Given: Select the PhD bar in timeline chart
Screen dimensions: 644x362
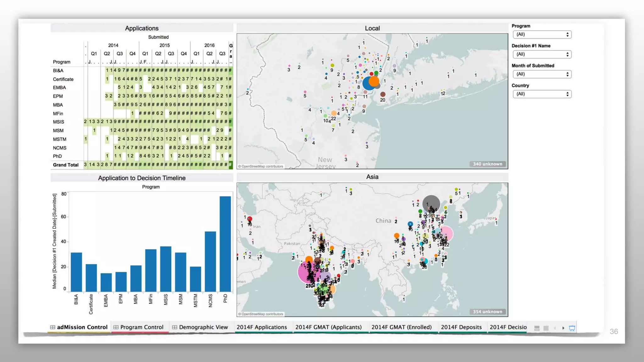Looking at the screenshot, I should 225,244.
